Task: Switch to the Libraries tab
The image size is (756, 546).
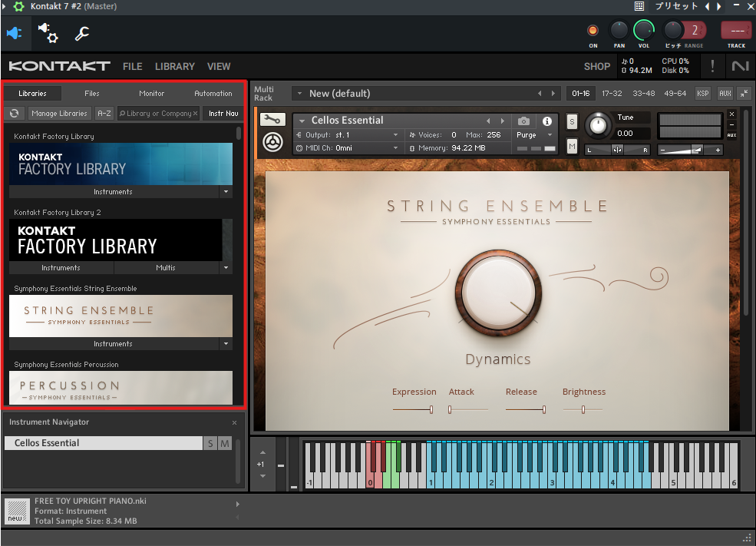Action: click(32, 94)
